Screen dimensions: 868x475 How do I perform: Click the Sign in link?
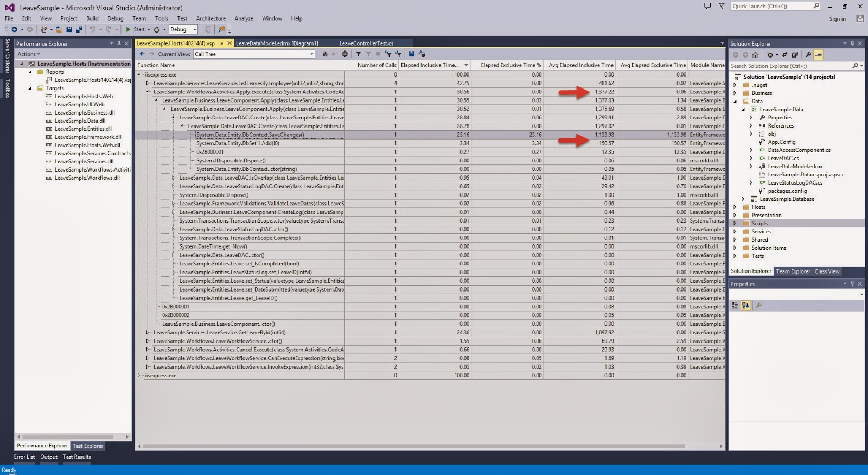point(837,19)
